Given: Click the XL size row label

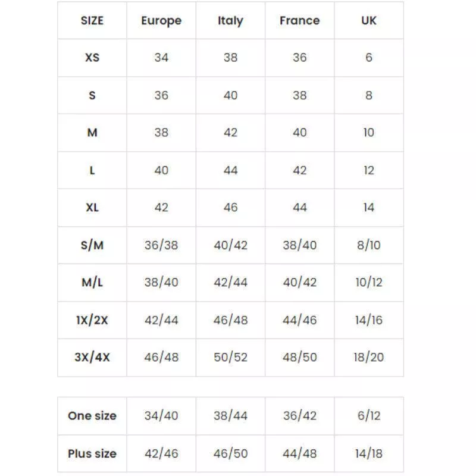Looking at the screenshot, I should coord(92,208).
